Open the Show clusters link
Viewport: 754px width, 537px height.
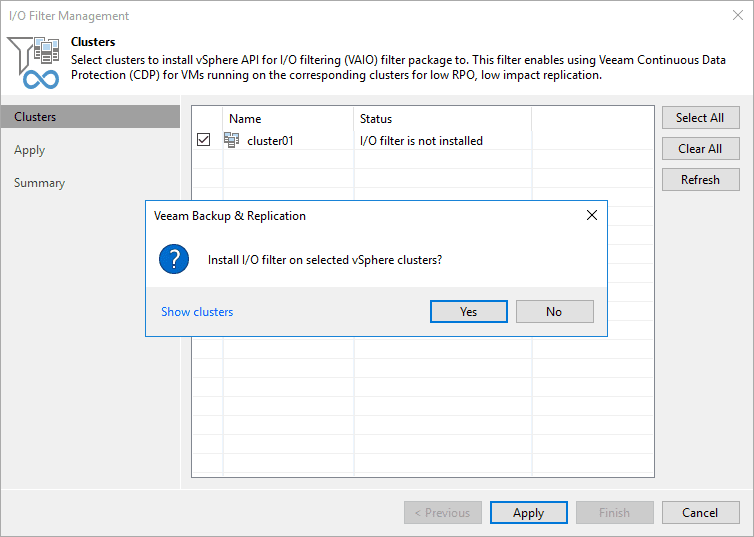click(197, 312)
